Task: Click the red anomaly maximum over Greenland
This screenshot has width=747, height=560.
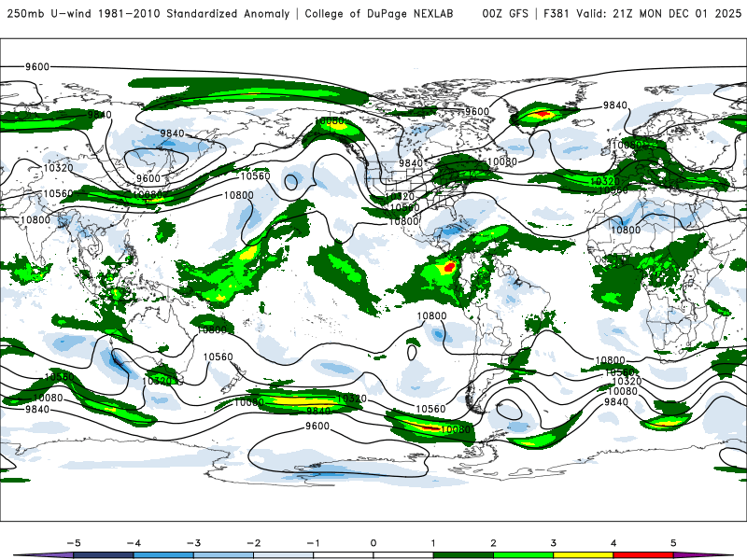Action: 543,114
